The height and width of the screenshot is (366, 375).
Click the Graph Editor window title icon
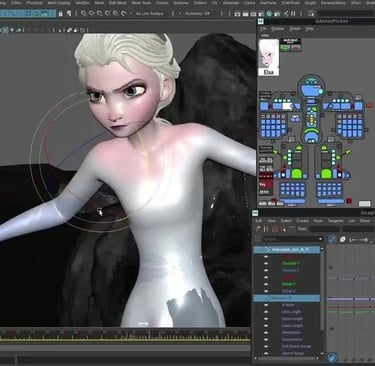[x=255, y=213]
